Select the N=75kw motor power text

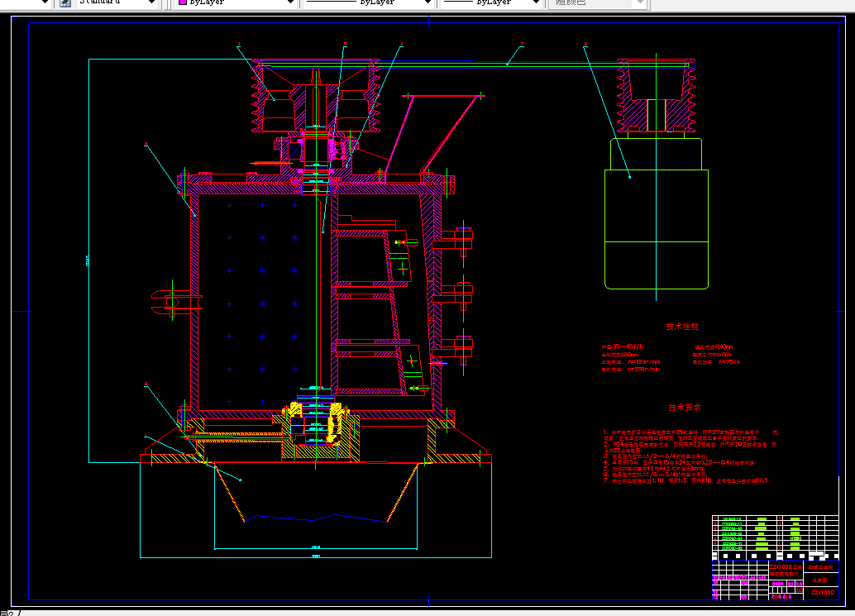tap(729, 362)
